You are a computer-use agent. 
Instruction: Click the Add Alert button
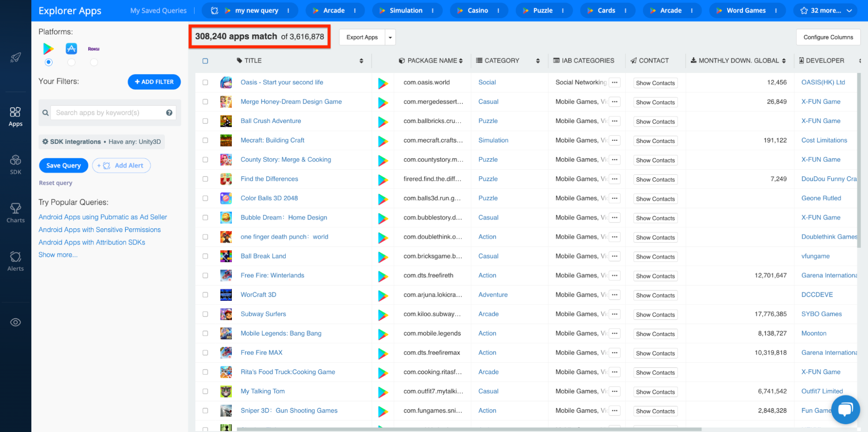(x=121, y=166)
